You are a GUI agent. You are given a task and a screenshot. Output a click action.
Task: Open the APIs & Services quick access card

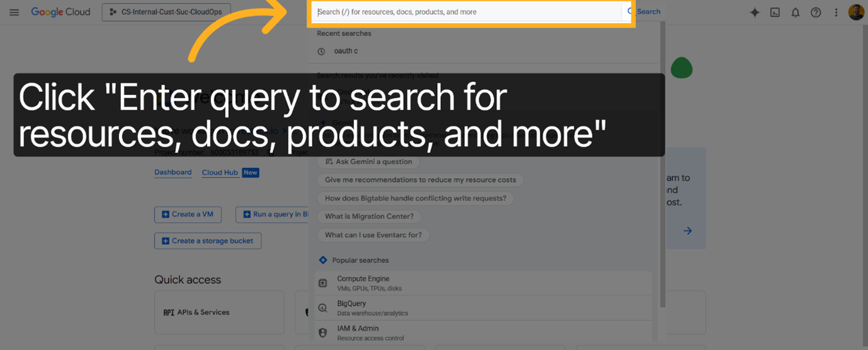coord(219,312)
